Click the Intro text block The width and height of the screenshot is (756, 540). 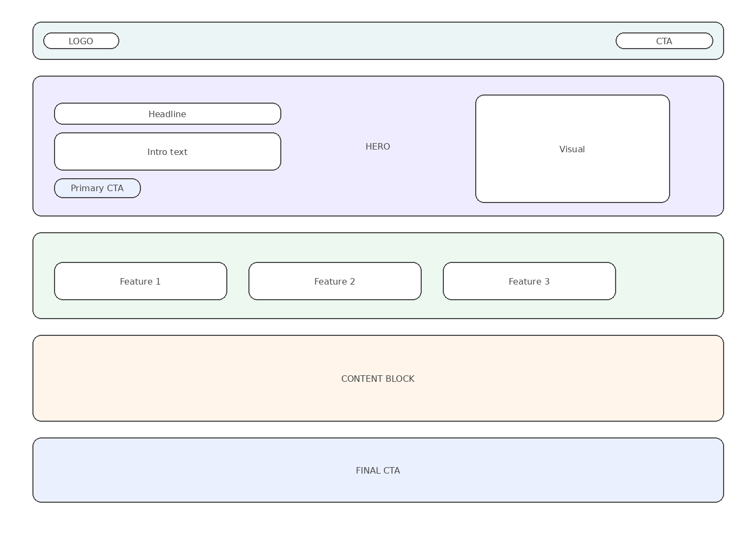(167, 152)
